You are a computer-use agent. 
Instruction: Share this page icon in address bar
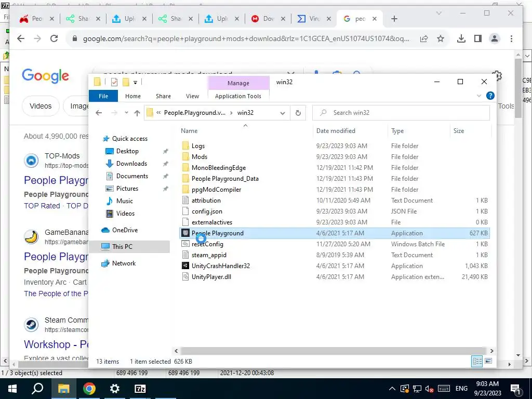(424, 38)
